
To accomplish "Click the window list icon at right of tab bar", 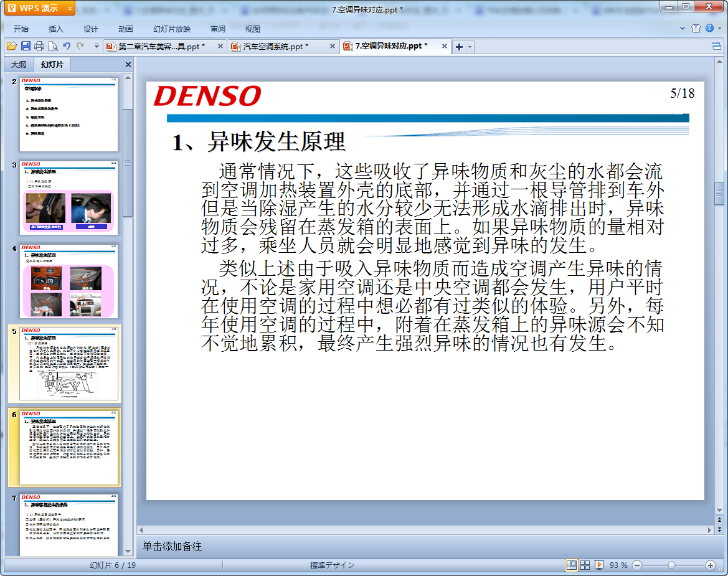I will point(716,46).
